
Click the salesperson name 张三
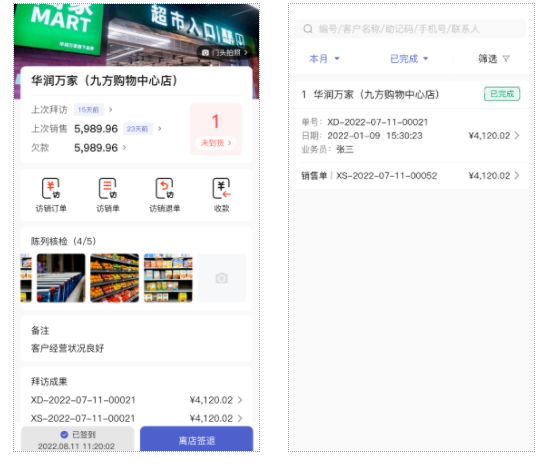[345, 149]
